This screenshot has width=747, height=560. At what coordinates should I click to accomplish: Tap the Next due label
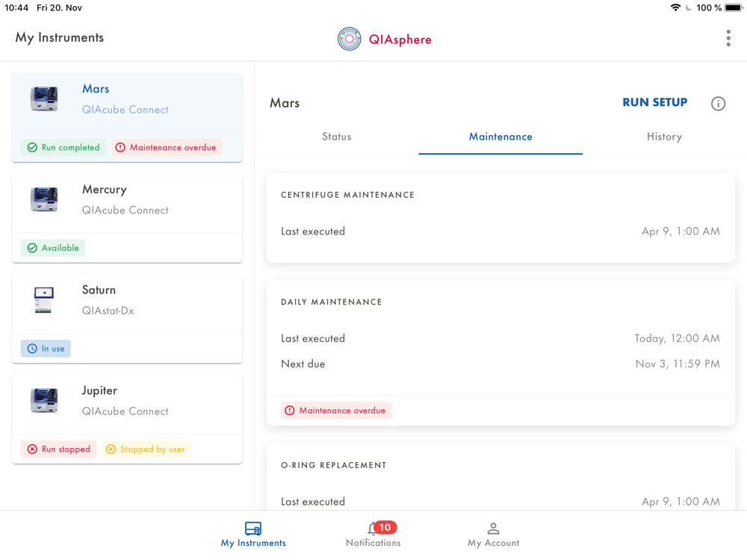click(303, 364)
